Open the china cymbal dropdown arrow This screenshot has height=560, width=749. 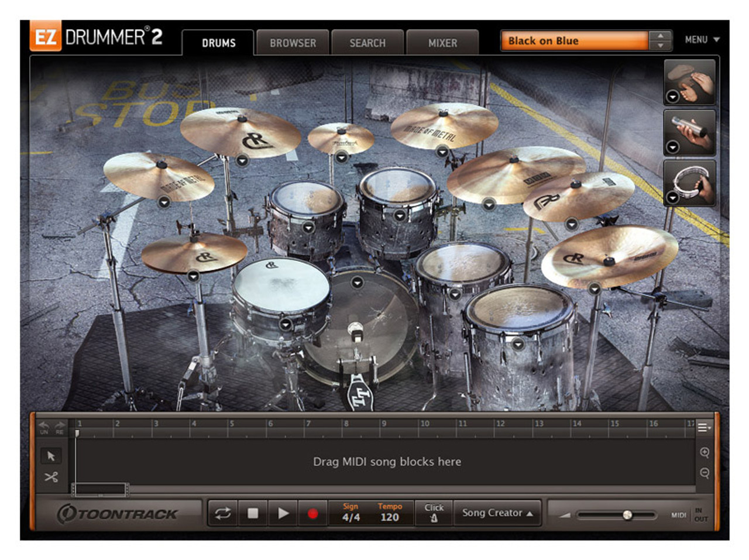click(x=595, y=288)
